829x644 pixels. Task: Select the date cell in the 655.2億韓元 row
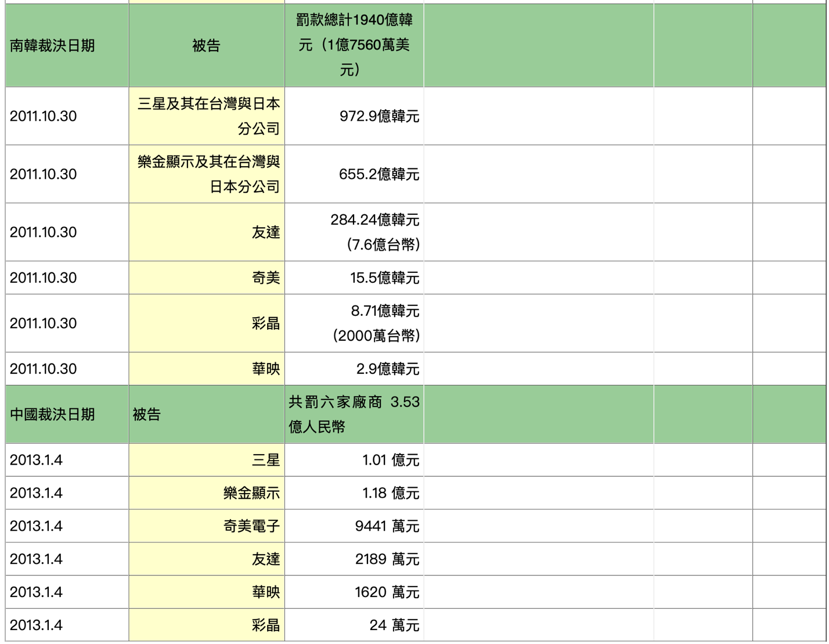[x=67, y=174]
